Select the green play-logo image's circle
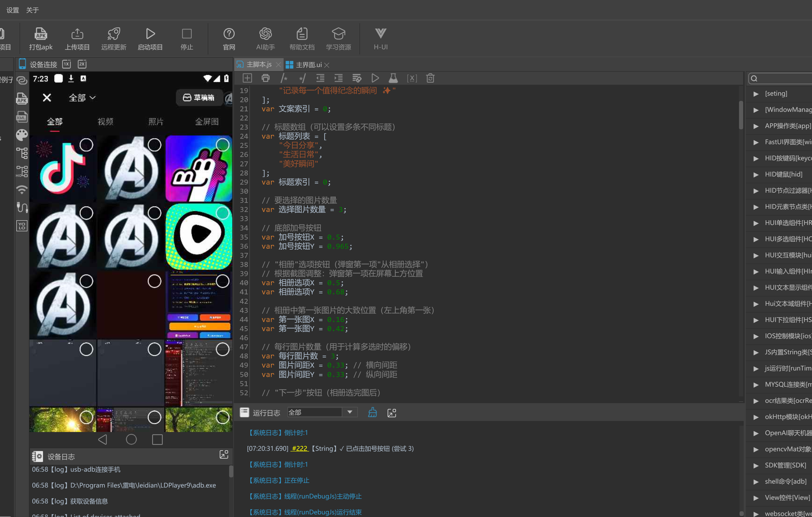This screenshot has width=812, height=517. point(223,213)
